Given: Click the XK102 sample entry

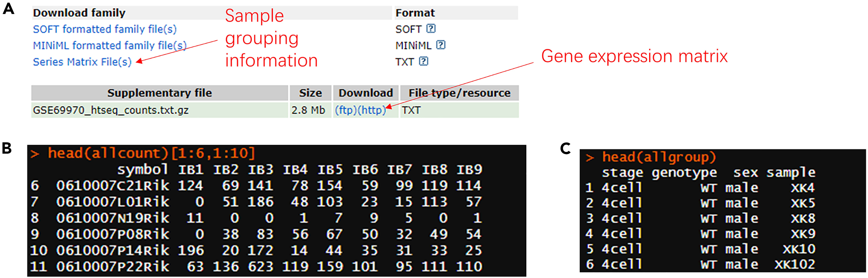Looking at the screenshot, I should tap(795, 265).
